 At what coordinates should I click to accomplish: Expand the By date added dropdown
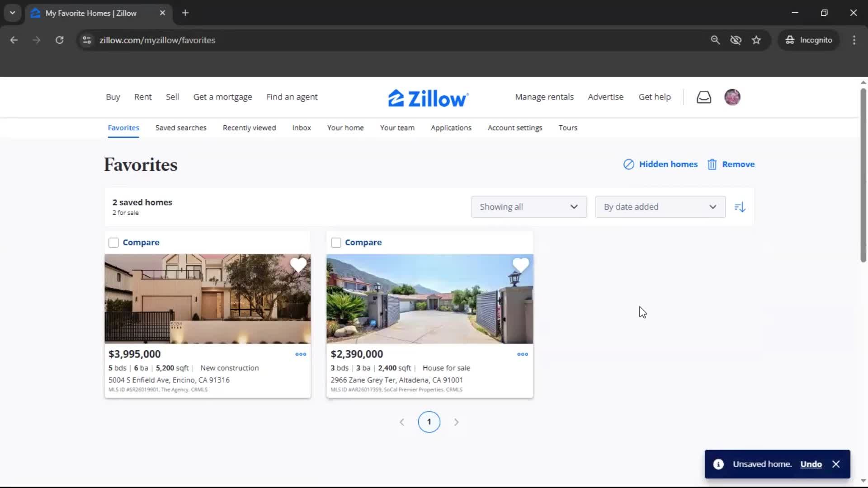[x=660, y=207]
